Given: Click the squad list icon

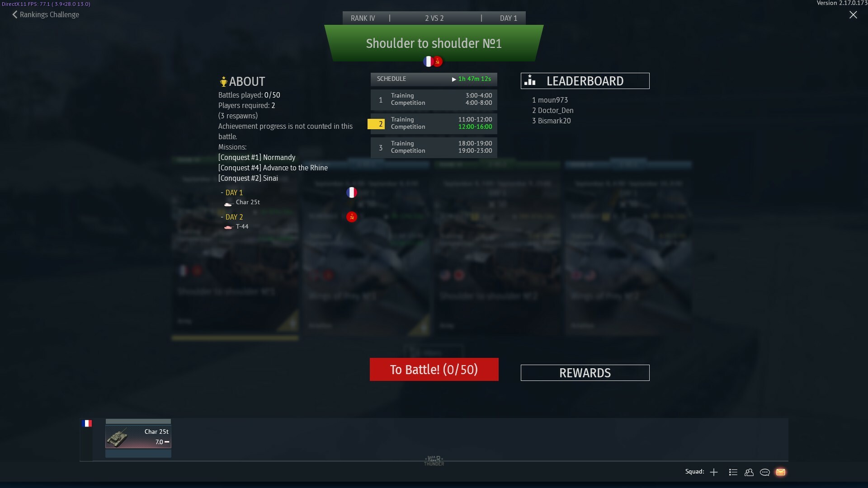Looking at the screenshot, I should click(x=733, y=472).
